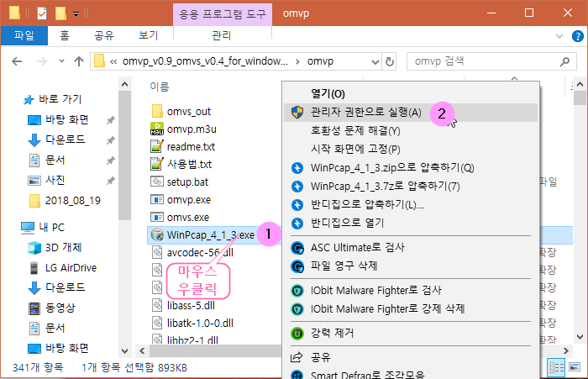The height and width of the screenshot is (379, 588).
Task: Open the quick access toolbar customize dropdown
Action: click(x=76, y=14)
